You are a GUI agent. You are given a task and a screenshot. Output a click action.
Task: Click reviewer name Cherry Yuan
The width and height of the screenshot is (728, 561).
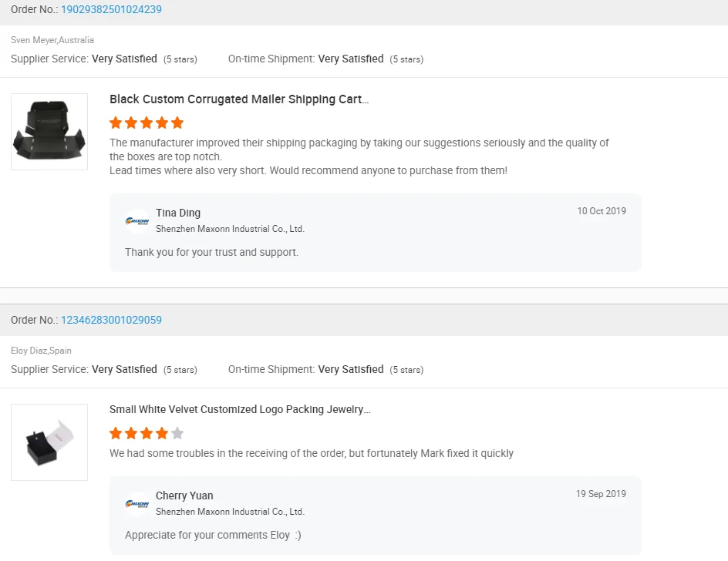184,495
